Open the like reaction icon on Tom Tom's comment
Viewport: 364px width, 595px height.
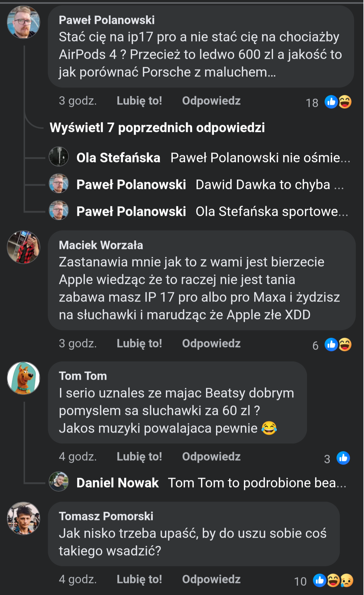343,458
